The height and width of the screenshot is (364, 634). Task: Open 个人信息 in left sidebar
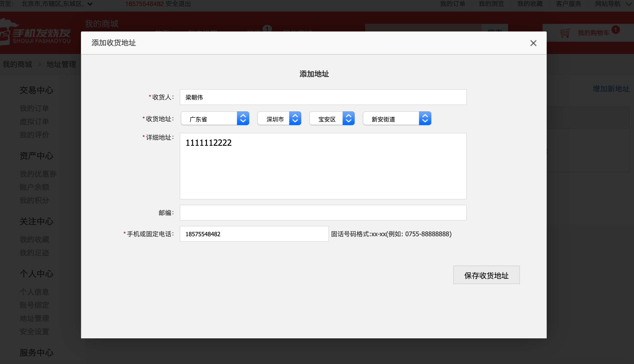[34, 292]
